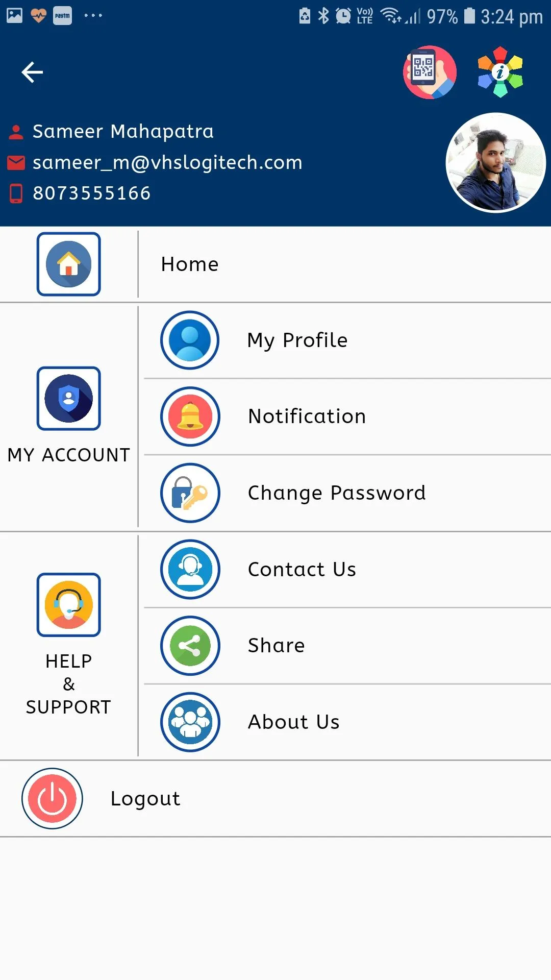The width and height of the screenshot is (551, 980).
Task: Tap the Change Password lock icon
Action: point(190,493)
